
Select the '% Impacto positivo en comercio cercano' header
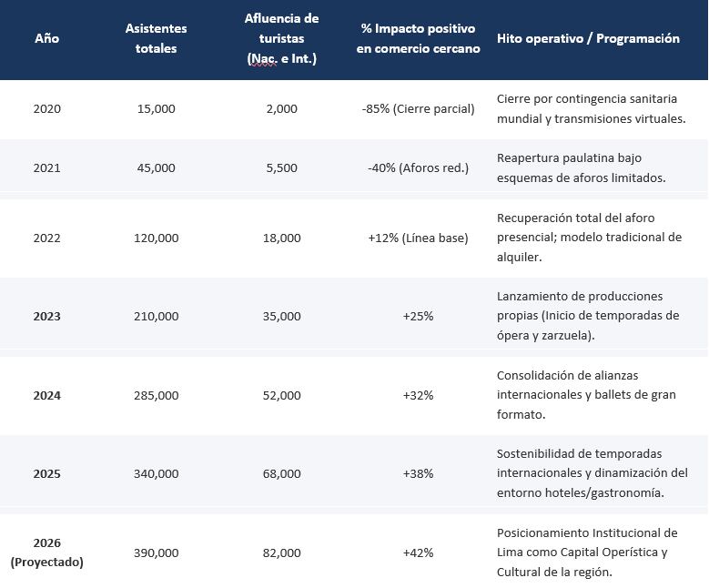point(419,38)
